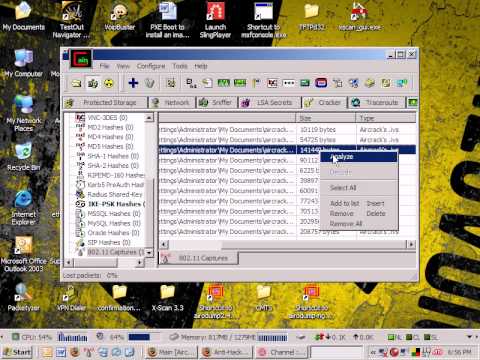
Task: Open the X-Scan 3.3 desktop folder
Action: (167, 297)
